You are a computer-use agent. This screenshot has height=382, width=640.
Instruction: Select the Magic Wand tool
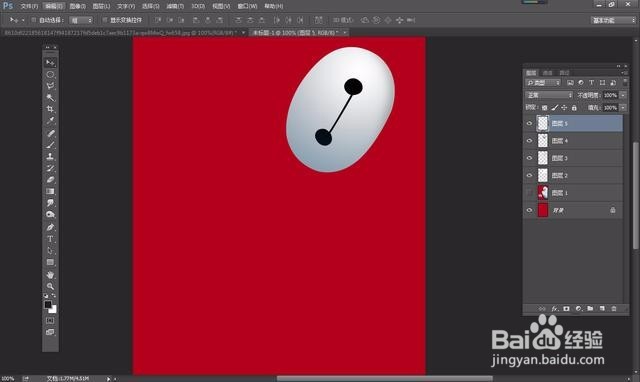(50, 98)
